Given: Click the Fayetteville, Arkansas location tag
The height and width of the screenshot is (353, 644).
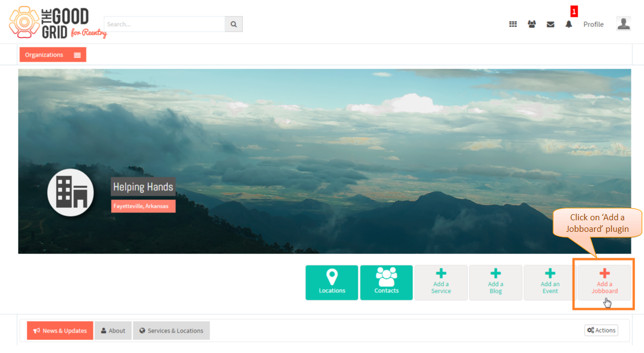Looking at the screenshot, I should coord(143,206).
